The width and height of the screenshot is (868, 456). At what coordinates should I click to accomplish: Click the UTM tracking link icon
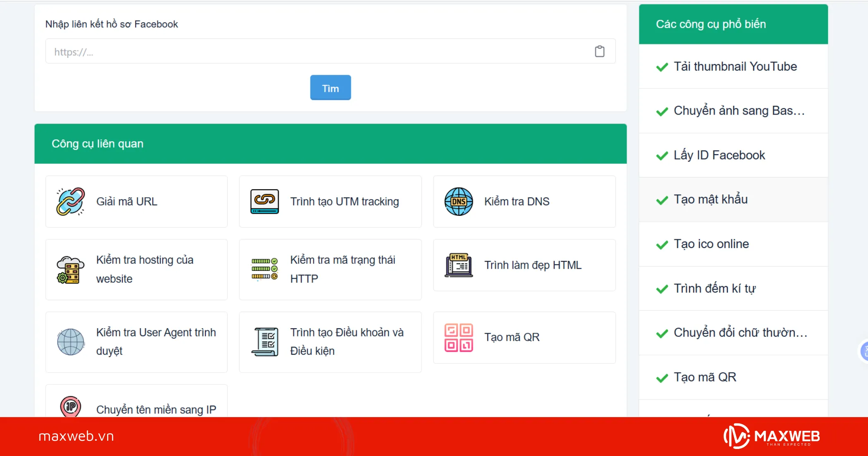click(265, 201)
